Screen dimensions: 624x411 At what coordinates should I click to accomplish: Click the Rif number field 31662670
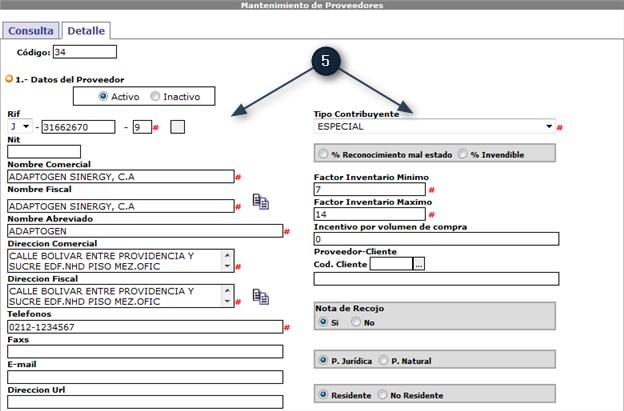pos(78,127)
